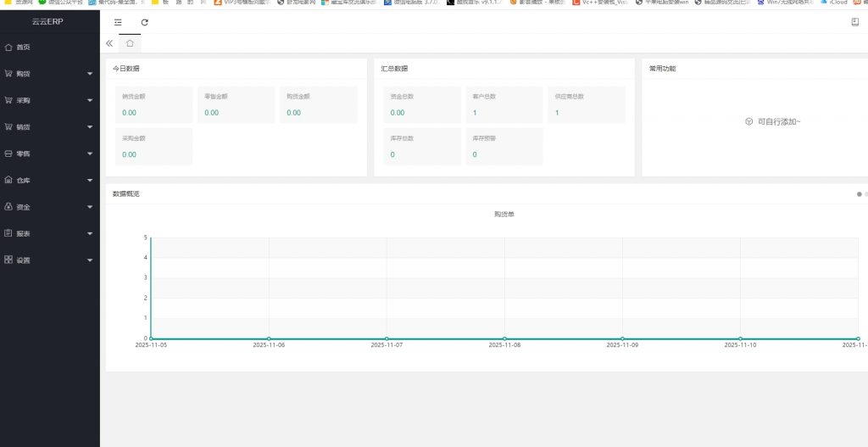Click the chart data point for 2025-11-05
Image resolution: width=868 pixels, height=447 pixels.
[x=151, y=338]
